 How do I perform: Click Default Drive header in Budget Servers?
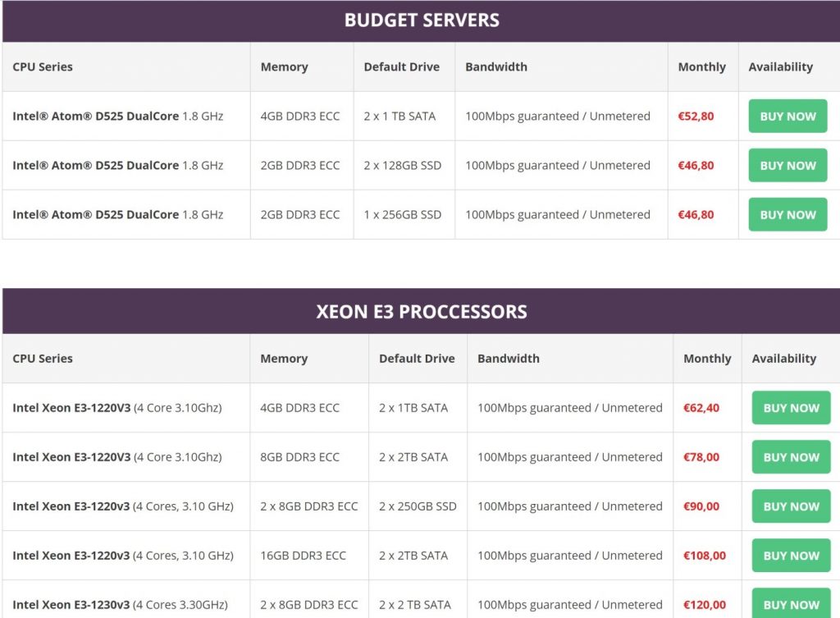401,67
